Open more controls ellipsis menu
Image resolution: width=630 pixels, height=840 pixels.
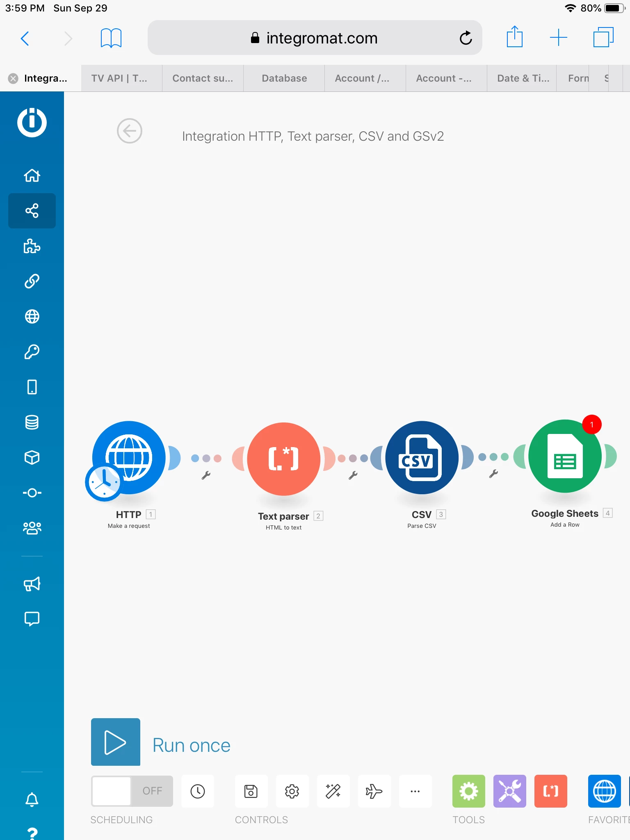click(415, 791)
